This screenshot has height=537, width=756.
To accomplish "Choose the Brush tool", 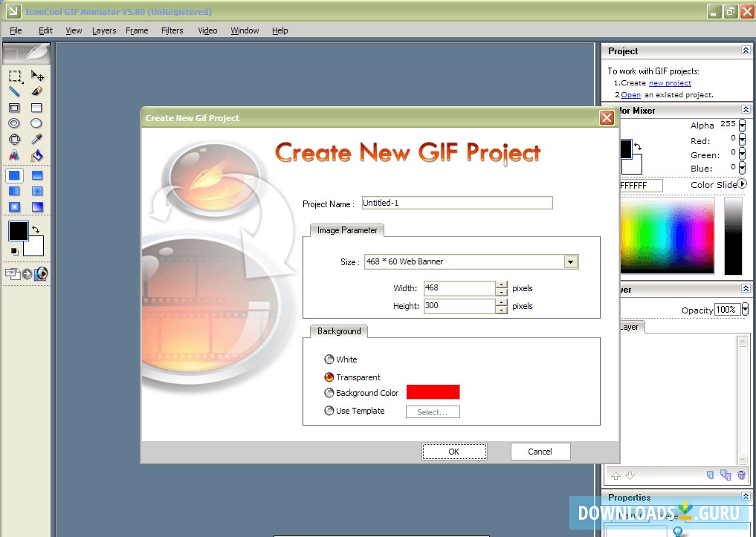I will click(x=37, y=91).
